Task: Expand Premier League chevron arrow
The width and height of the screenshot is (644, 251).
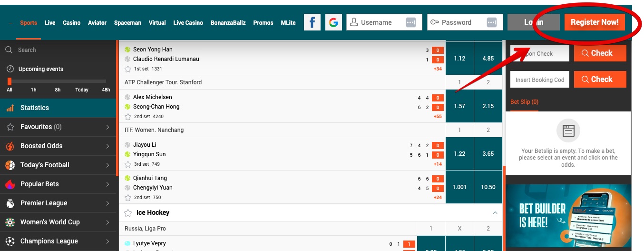Action: click(107, 203)
